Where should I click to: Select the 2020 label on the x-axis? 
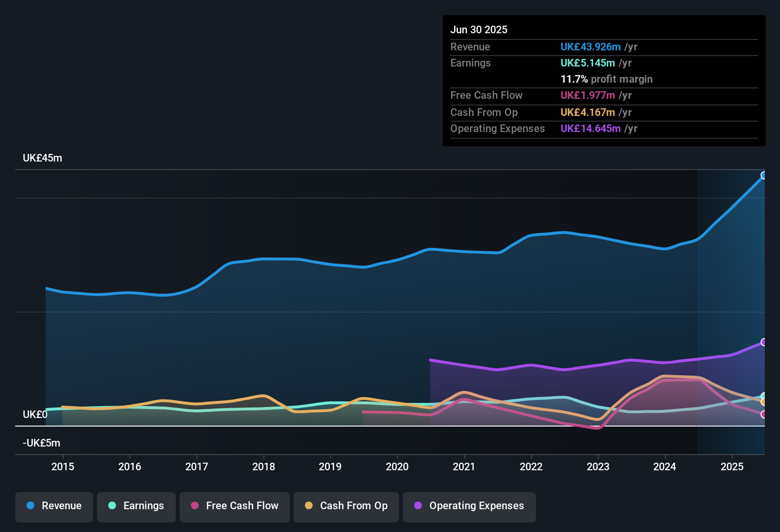pyautogui.click(x=397, y=466)
